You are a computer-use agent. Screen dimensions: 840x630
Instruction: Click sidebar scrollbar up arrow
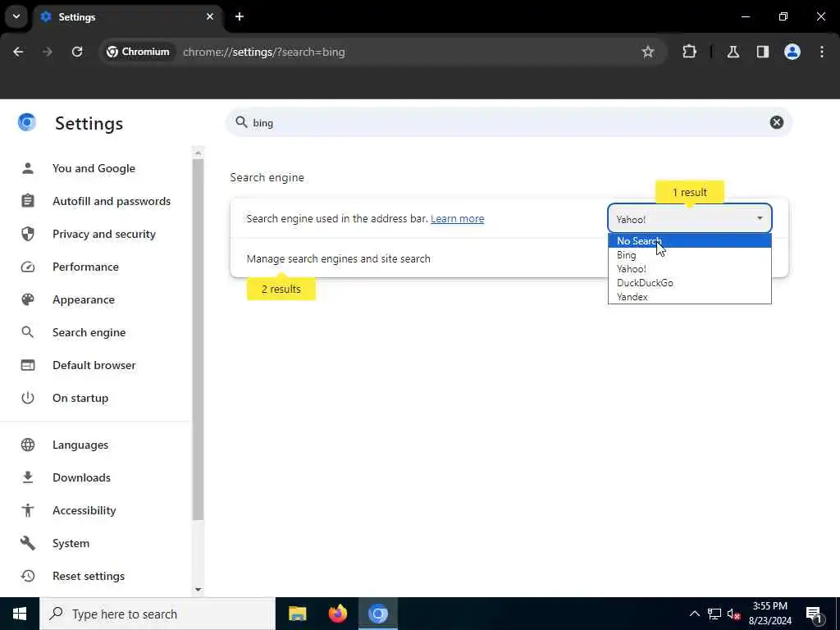point(199,153)
